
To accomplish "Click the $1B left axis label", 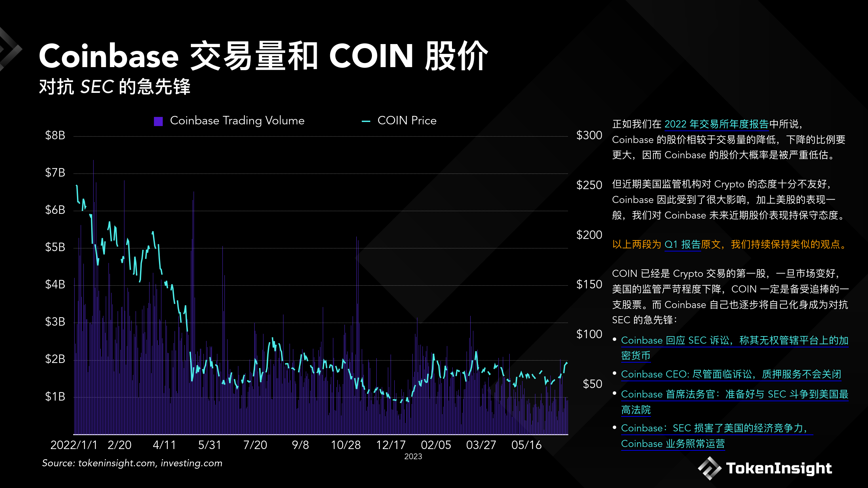I will click(55, 397).
